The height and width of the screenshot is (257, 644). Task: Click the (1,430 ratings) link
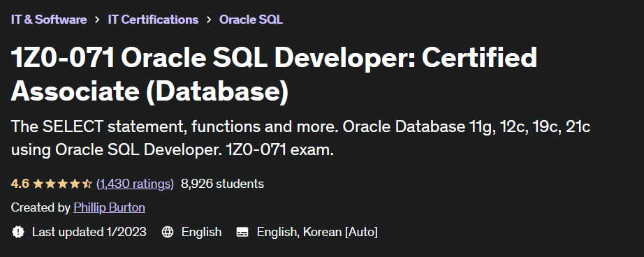[135, 184]
